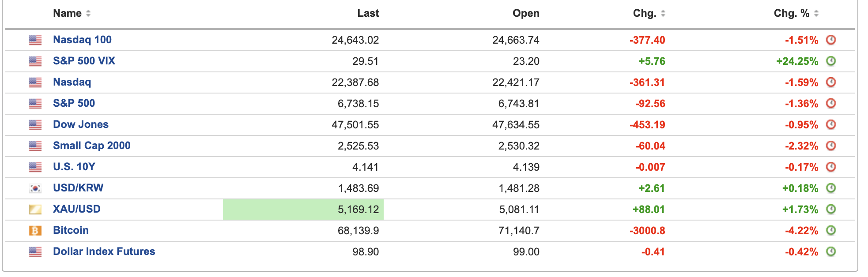Click the gold bar icon beside XAU/USD

pos(35,210)
